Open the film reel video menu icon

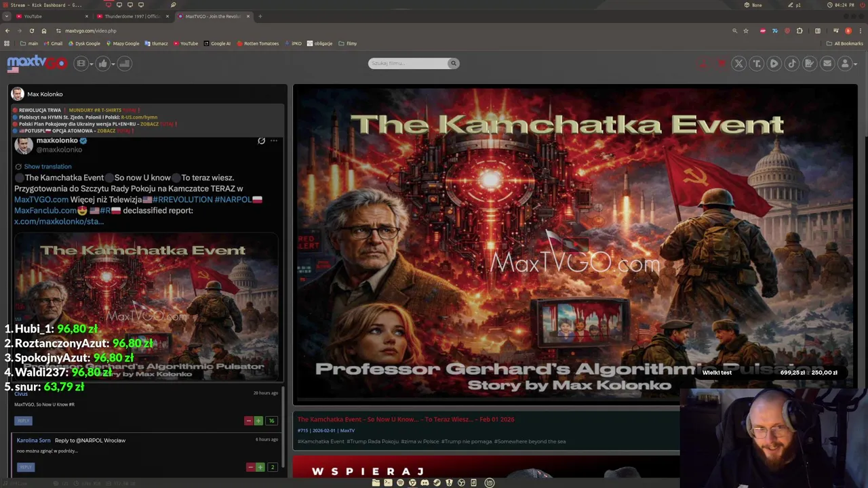(81, 63)
